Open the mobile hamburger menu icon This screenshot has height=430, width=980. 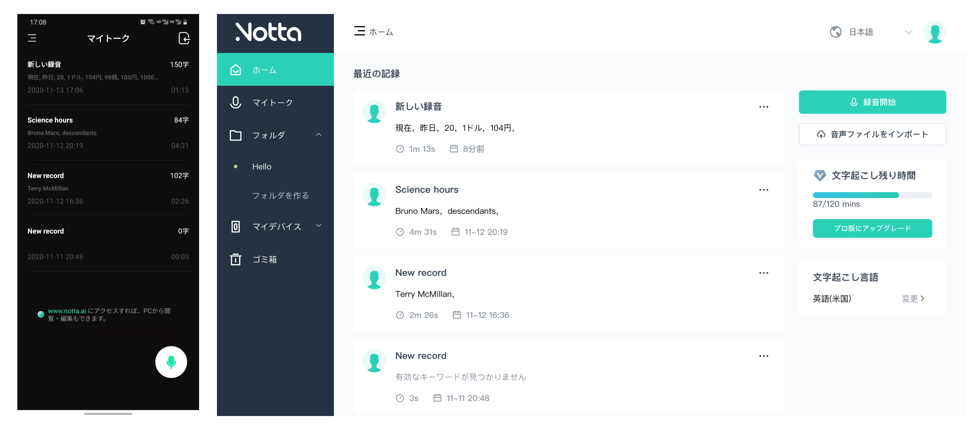[32, 38]
